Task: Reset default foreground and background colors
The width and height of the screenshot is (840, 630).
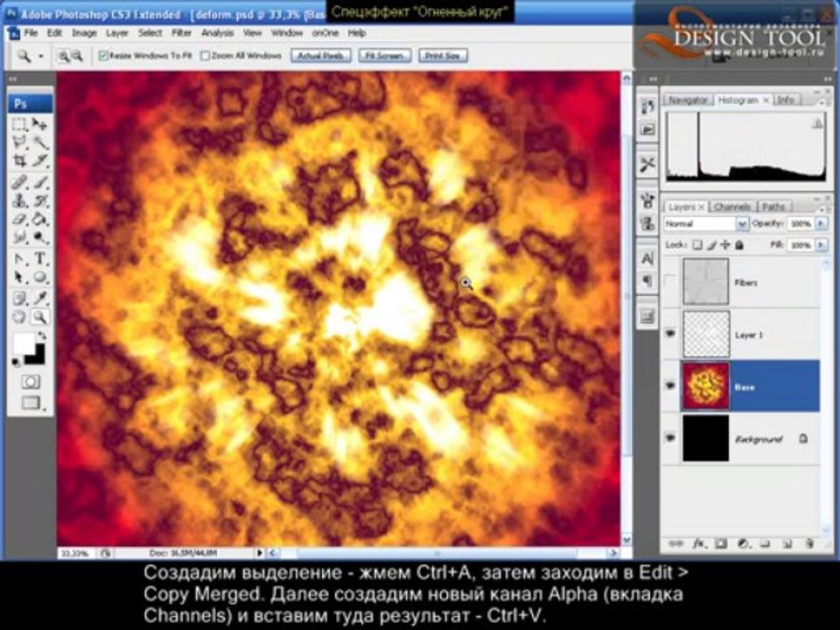Action: (x=16, y=362)
